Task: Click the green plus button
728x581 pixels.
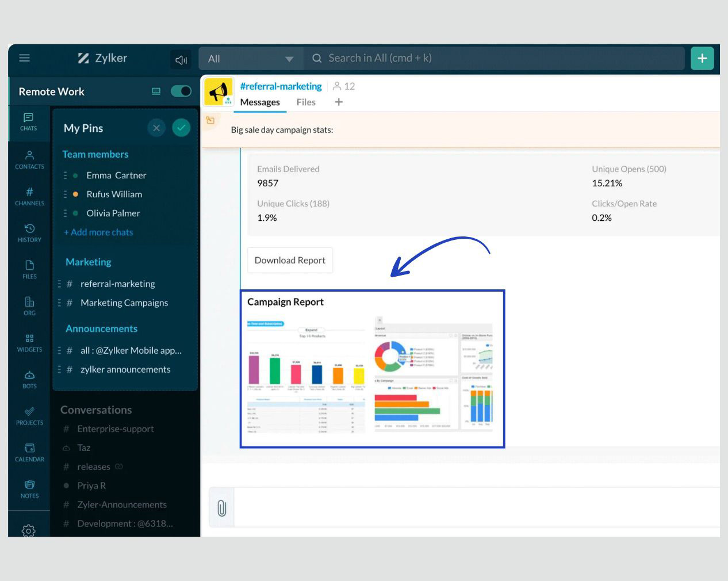Action: 702,58
